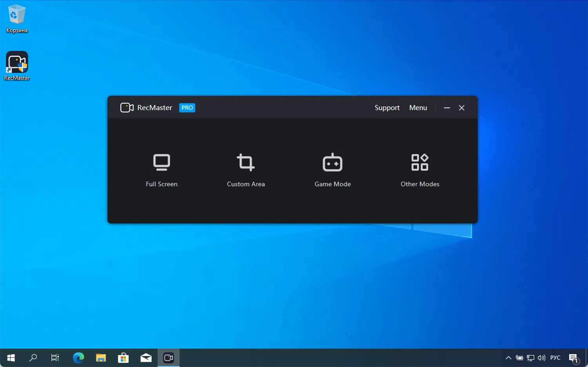This screenshot has width=588, height=367.
Task: Select the Full Screen recording mode
Action: point(162,170)
